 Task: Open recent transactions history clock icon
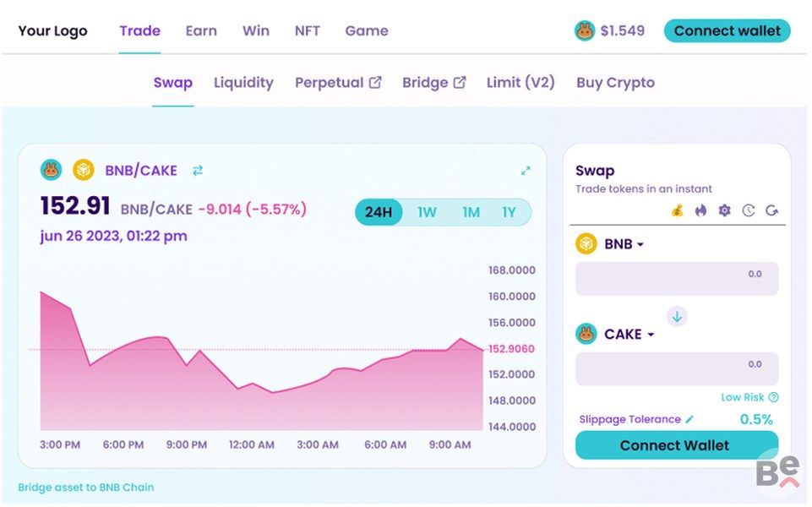tap(748, 210)
